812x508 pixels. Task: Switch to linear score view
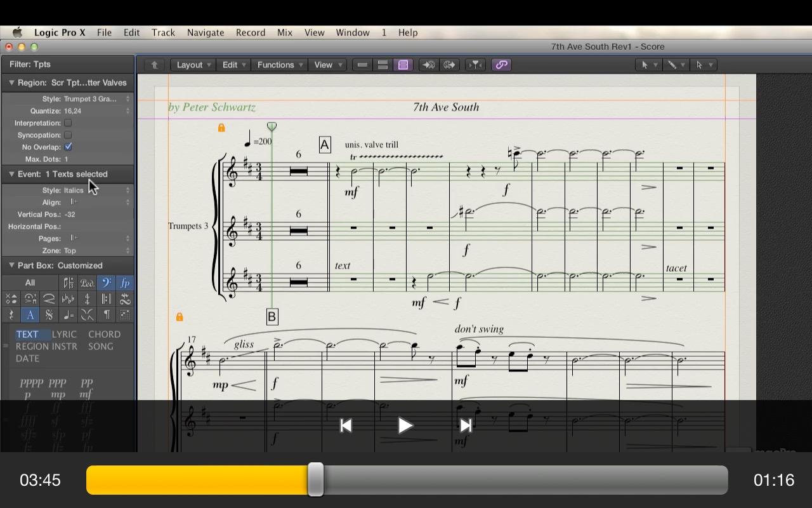coord(362,65)
